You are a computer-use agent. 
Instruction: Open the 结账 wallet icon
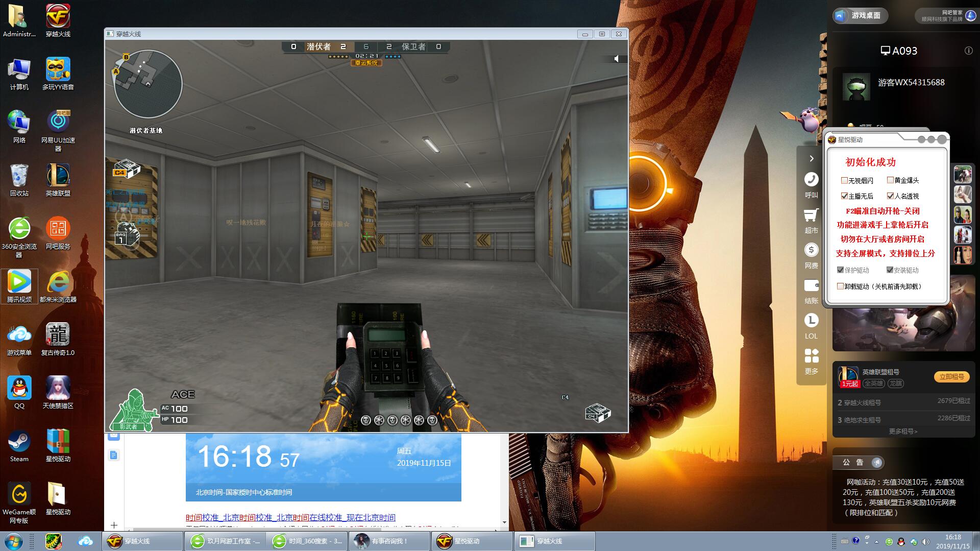(x=812, y=285)
